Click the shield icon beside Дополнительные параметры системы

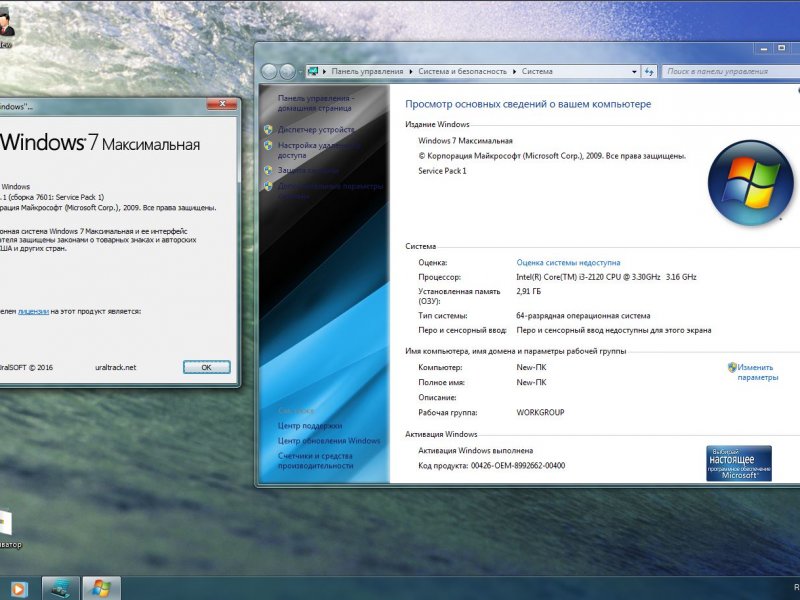(268, 186)
